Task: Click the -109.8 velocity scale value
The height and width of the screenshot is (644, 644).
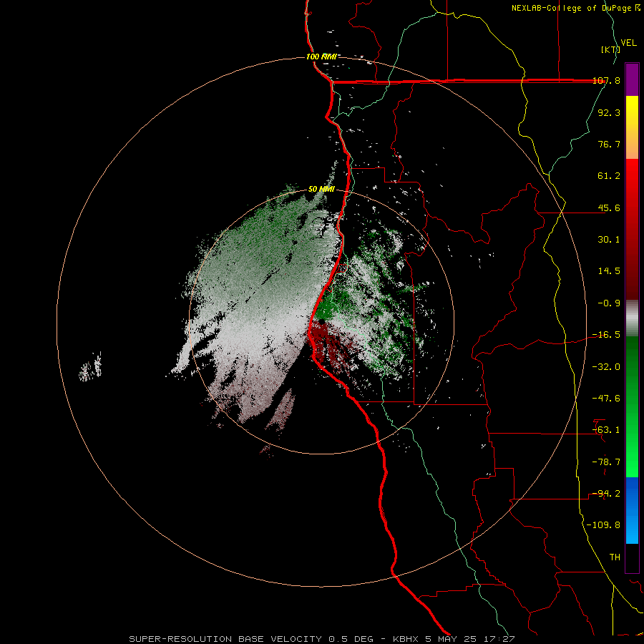Action: (604, 525)
